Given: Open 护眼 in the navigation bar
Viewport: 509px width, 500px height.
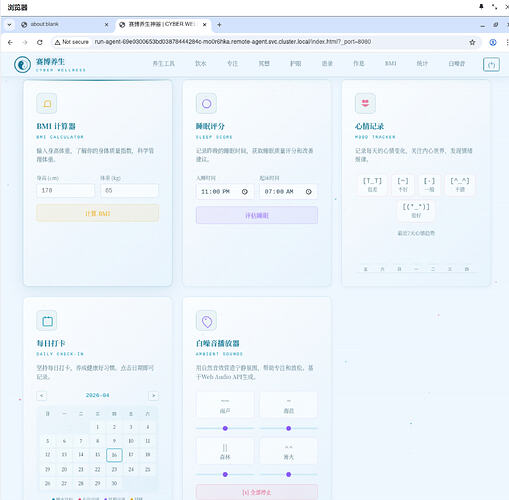Looking at the screenshot, I should (296, 64).
